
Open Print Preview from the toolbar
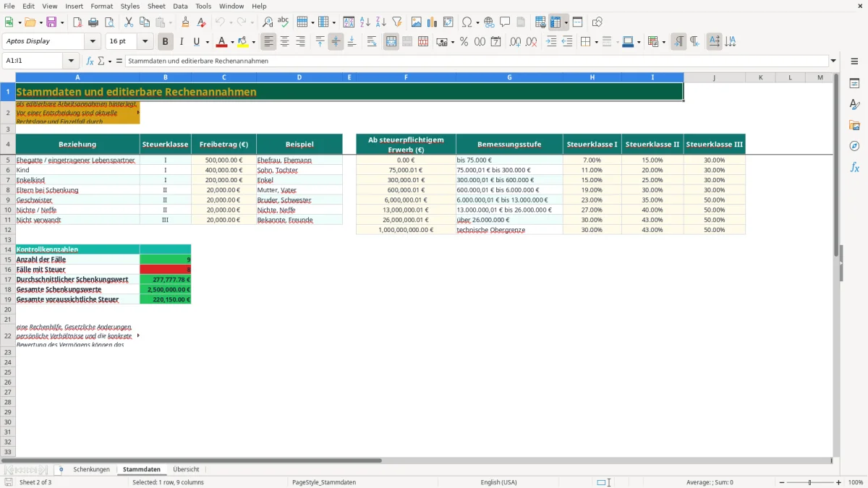(x=109, y=22)
